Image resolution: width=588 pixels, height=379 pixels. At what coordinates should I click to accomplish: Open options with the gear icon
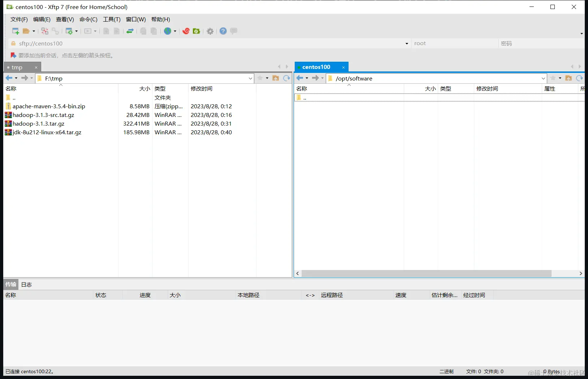pos(210,31)
